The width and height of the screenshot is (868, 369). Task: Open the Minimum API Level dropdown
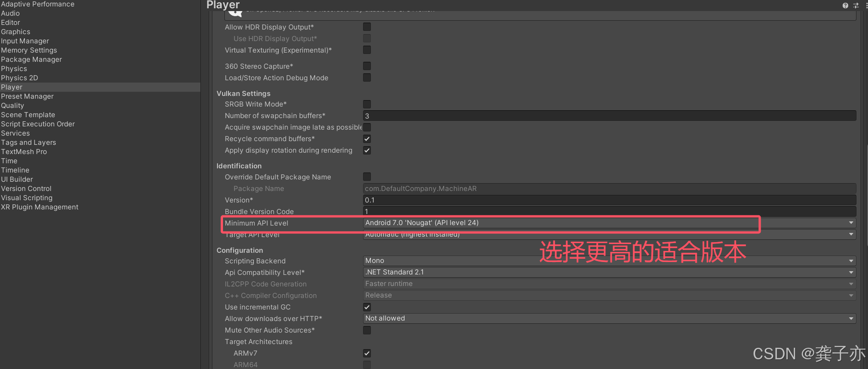tap(610, 223)
